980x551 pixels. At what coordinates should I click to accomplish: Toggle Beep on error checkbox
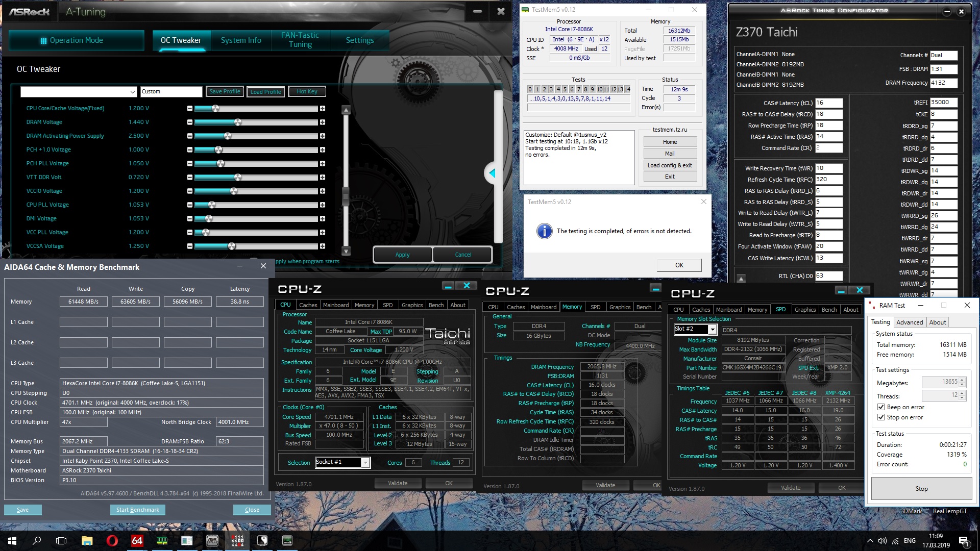click(881, 407)
